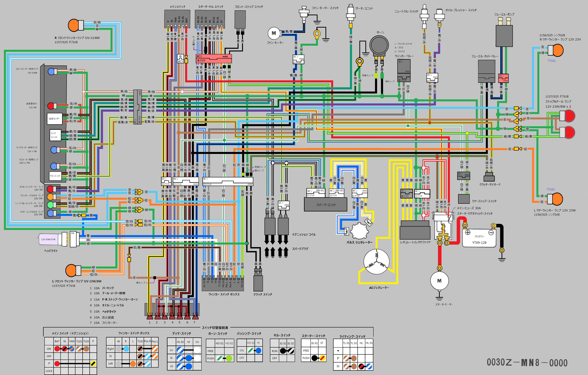Image resolution: width=588 pixels, height=375 pixels.
Task: Click the battery YTX9-12B symbol
Action: point(479,238)
